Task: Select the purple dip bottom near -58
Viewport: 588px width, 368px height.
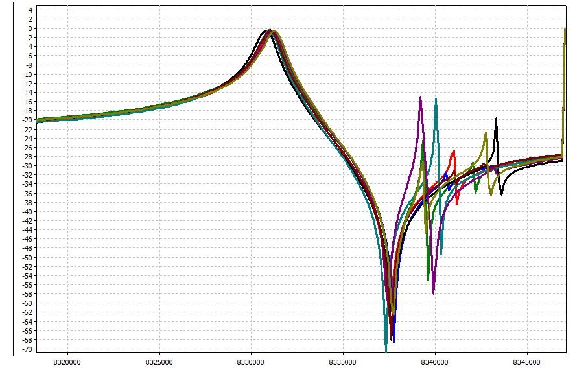Action: pos(434,293)
